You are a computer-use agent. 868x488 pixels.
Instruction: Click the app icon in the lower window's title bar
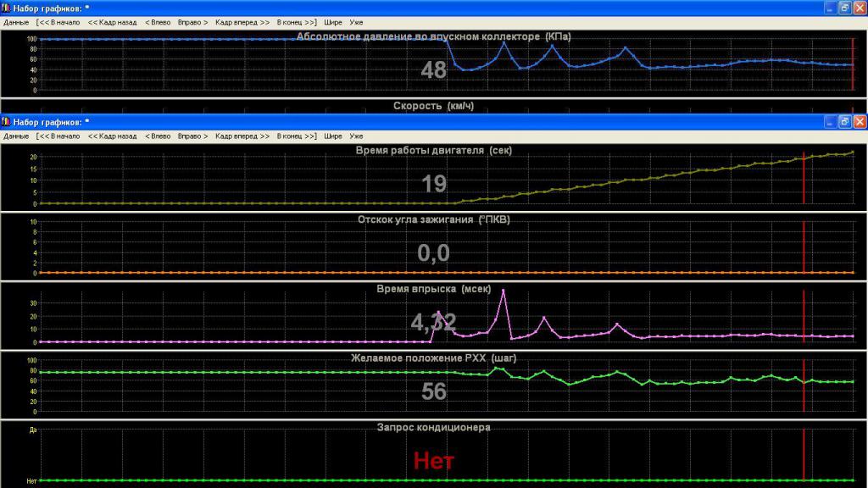click(7, 122)
